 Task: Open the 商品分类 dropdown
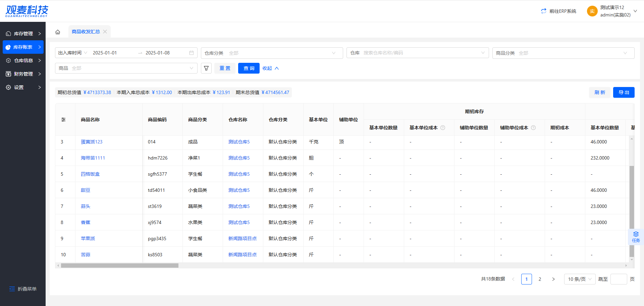(563, 53)
